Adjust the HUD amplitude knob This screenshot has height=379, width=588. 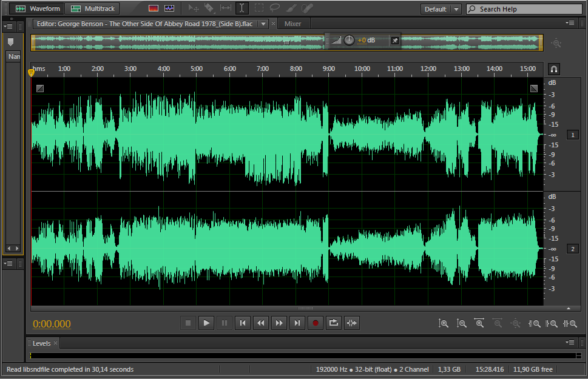(349, 40)
